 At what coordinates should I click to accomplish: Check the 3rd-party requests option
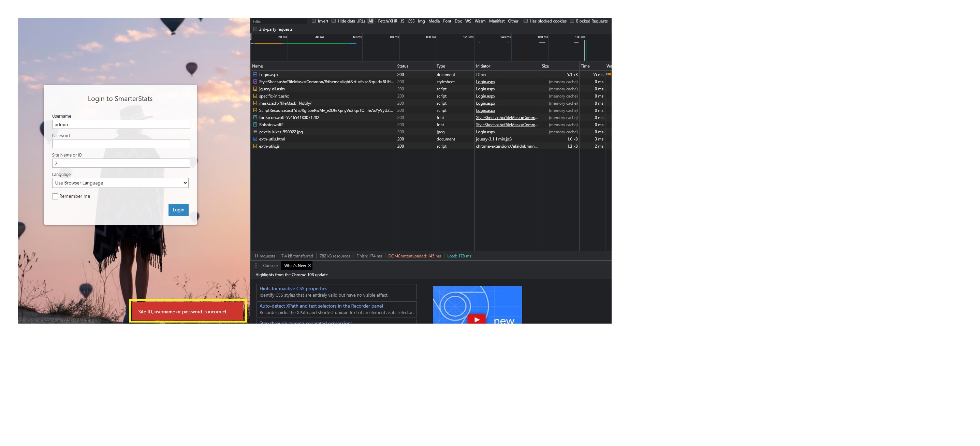coord(255,29)
